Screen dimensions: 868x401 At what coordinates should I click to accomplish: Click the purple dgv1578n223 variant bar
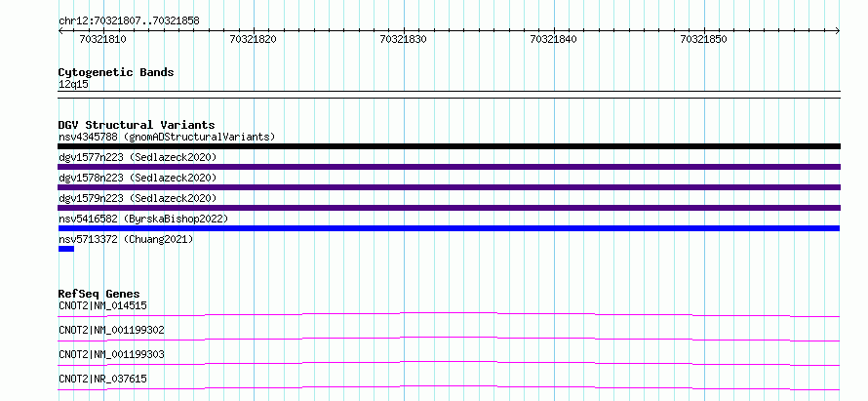(449, 187)
